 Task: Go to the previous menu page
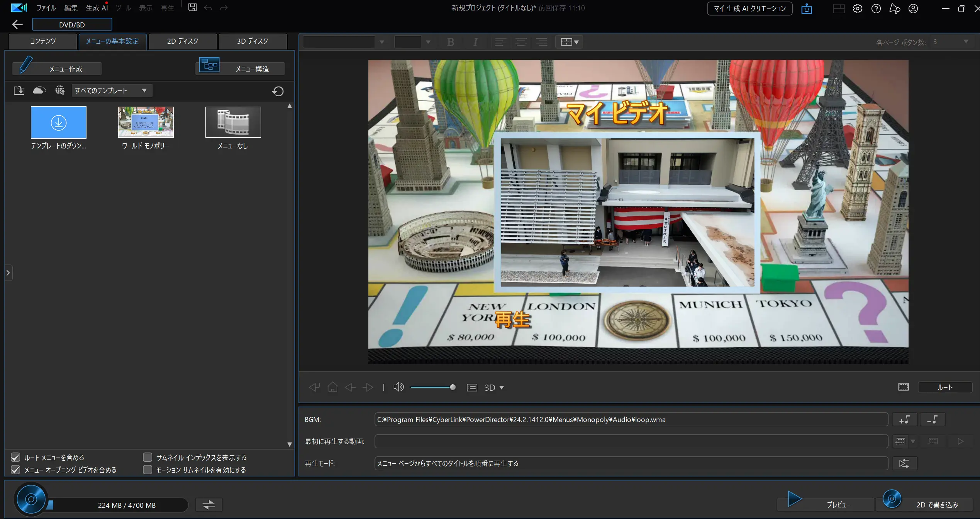[350, 387]
